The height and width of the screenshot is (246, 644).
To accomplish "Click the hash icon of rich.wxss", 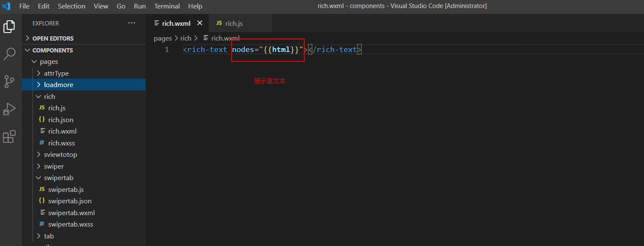I will [42, 143].
